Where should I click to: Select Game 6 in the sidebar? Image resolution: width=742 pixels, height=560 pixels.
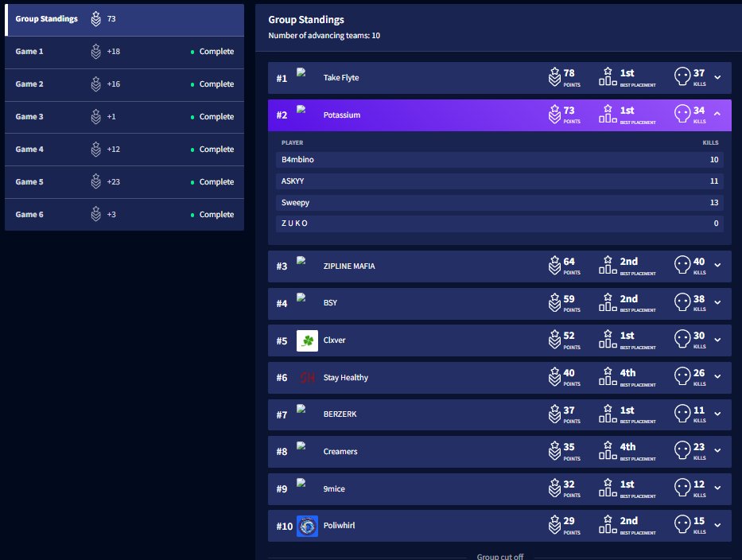(x=124, y=215)
